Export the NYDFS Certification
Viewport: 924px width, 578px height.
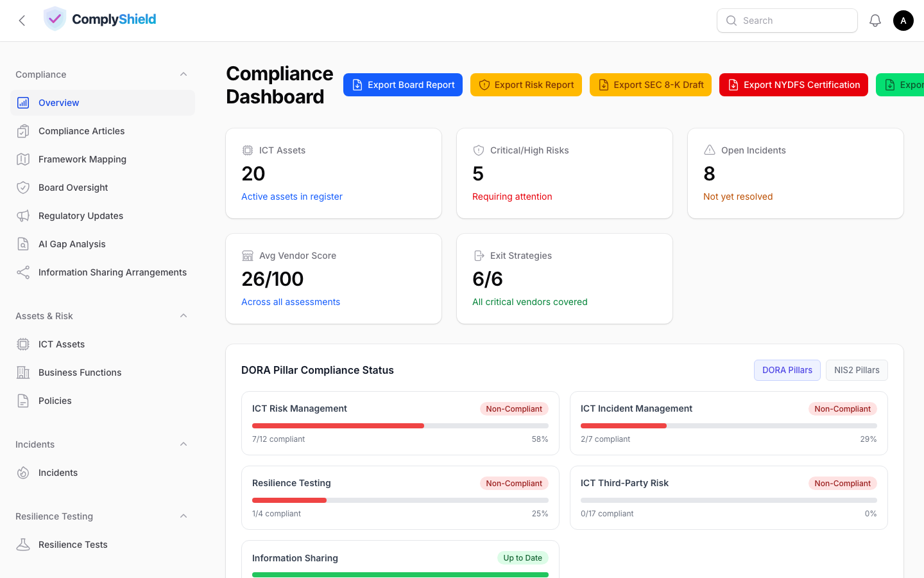[x=794, y=85]
